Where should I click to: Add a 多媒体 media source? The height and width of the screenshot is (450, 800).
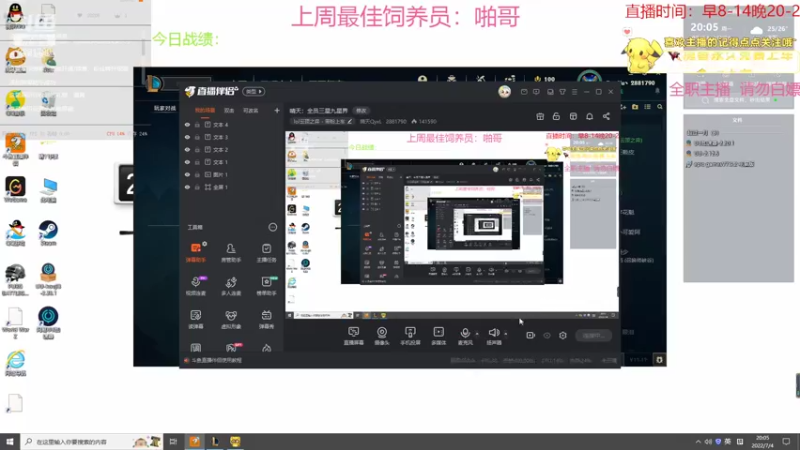tap(438, 336)
